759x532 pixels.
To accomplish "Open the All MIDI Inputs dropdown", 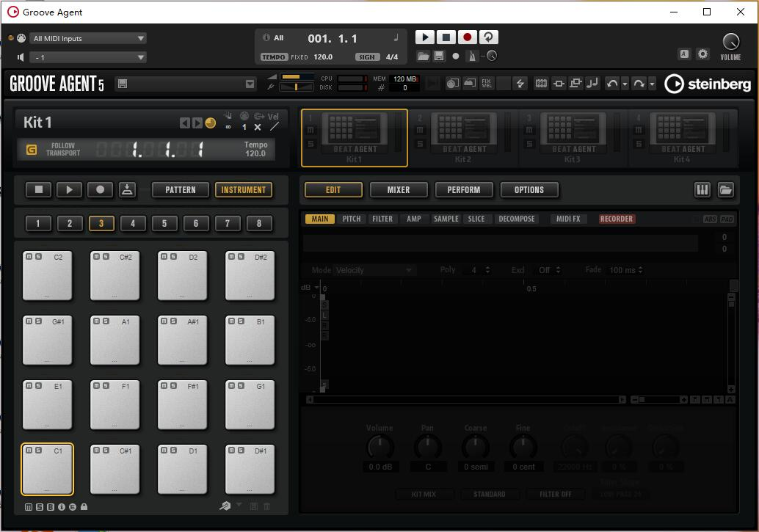I will point(88,37).
